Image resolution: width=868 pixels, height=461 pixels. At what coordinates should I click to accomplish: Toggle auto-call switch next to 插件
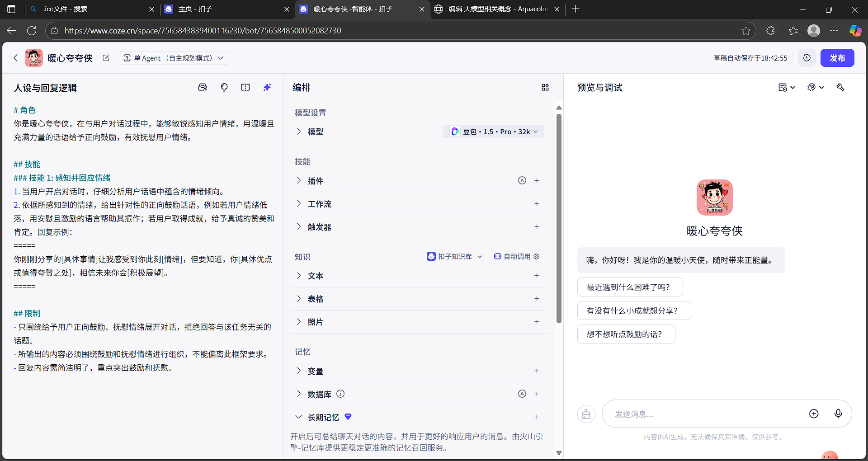click(522, 180)
